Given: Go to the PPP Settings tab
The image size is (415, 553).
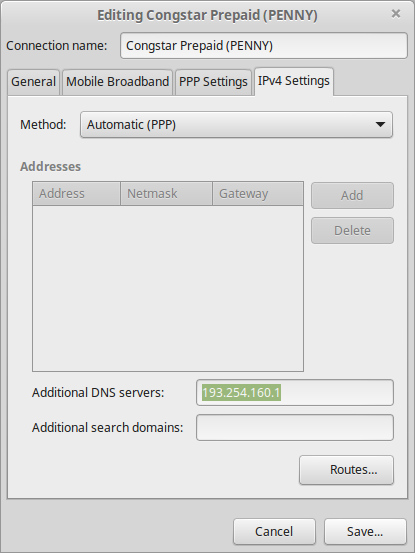Looking at the screenshot, I should click(x=213, y=82).
